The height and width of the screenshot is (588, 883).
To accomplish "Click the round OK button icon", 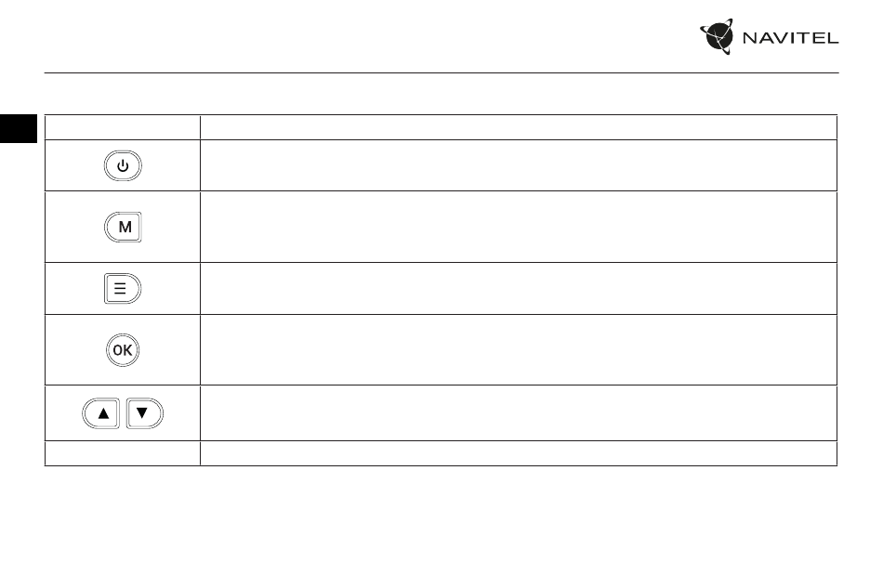I will pos(123,350).
